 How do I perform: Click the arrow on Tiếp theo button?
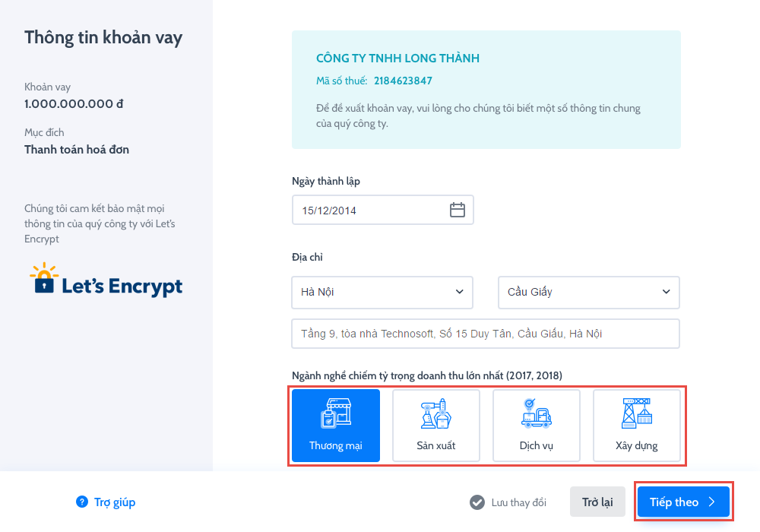click(x=711, y=502)
